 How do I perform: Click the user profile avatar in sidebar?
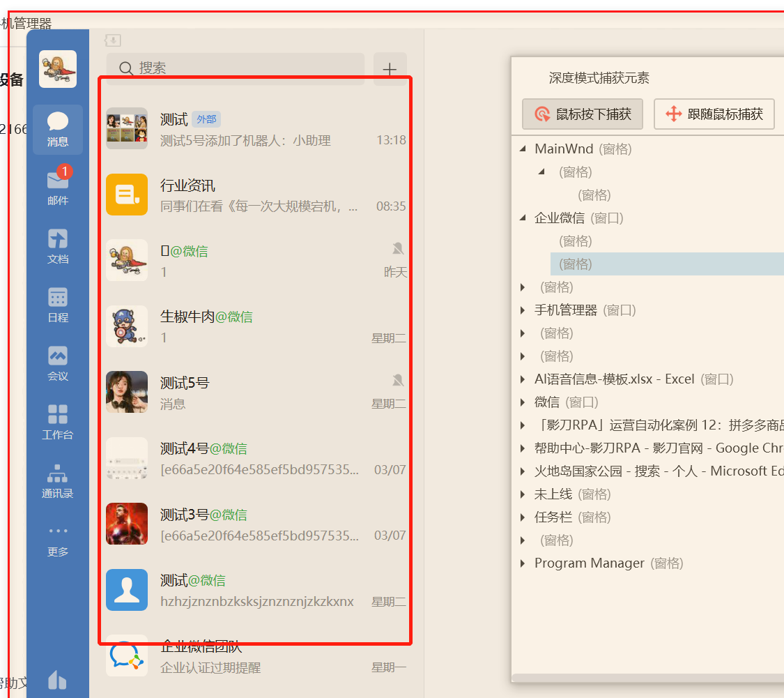coord(58,69)
